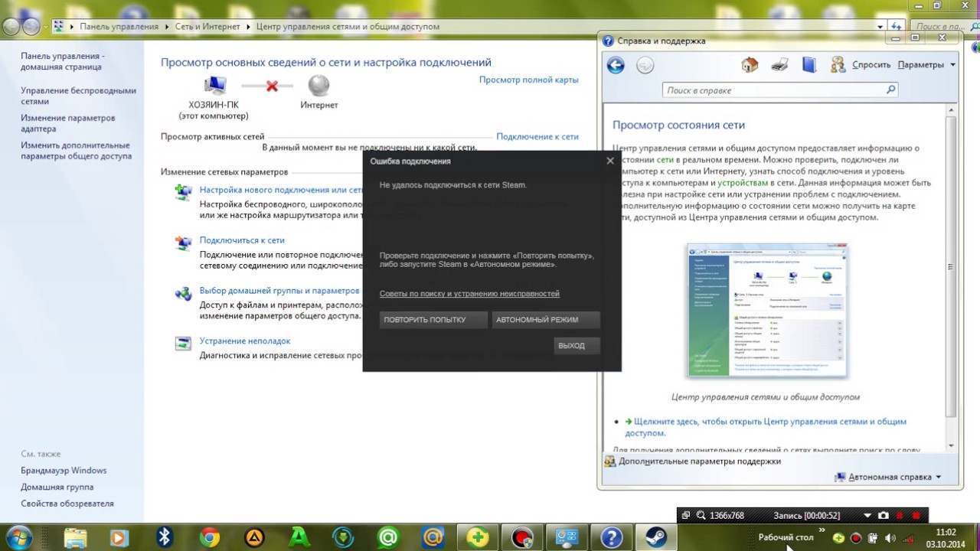This screenshot has height=551, width=980.
Task: Open Windows Explorer from taskbar
Action: pos(75,538)
